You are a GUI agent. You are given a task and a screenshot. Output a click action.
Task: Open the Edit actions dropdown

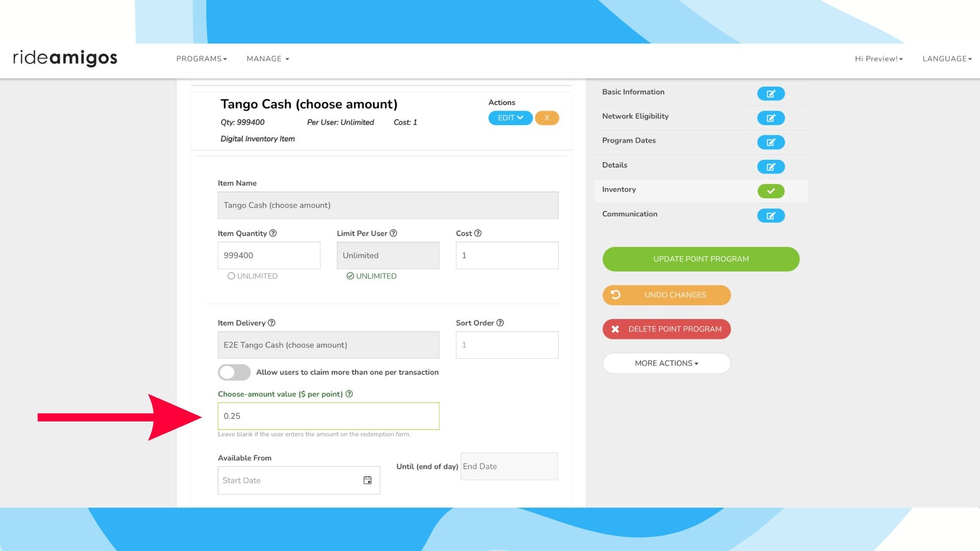[x=510, y=118]
